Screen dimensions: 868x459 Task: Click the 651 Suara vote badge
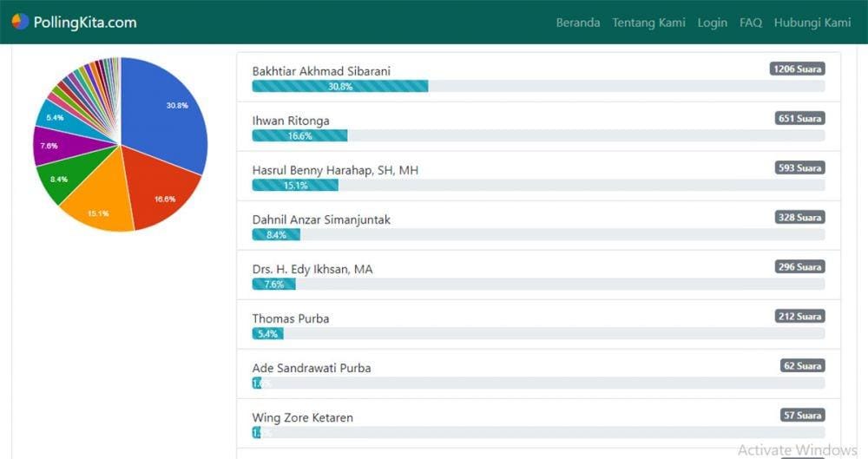(799, 118)
